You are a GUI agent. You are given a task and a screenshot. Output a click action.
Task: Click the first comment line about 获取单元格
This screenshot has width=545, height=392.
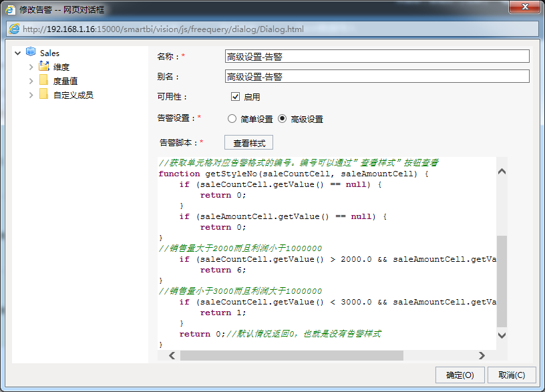(x=299, y=163)
